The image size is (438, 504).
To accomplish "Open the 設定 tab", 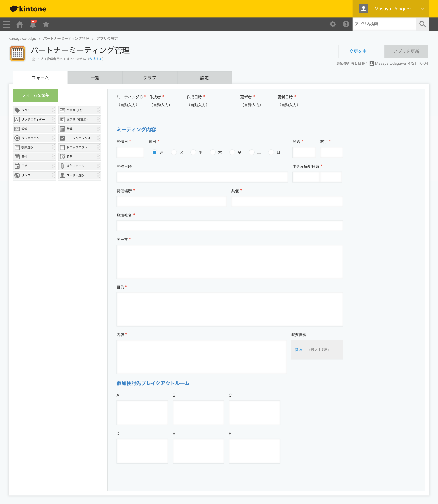I will tap(204, 78).
